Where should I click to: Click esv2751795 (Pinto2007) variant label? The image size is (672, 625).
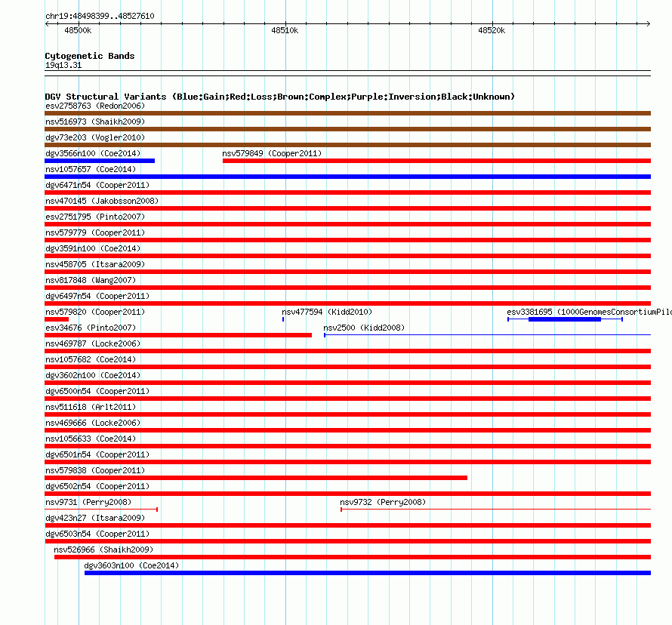(95, 217)
